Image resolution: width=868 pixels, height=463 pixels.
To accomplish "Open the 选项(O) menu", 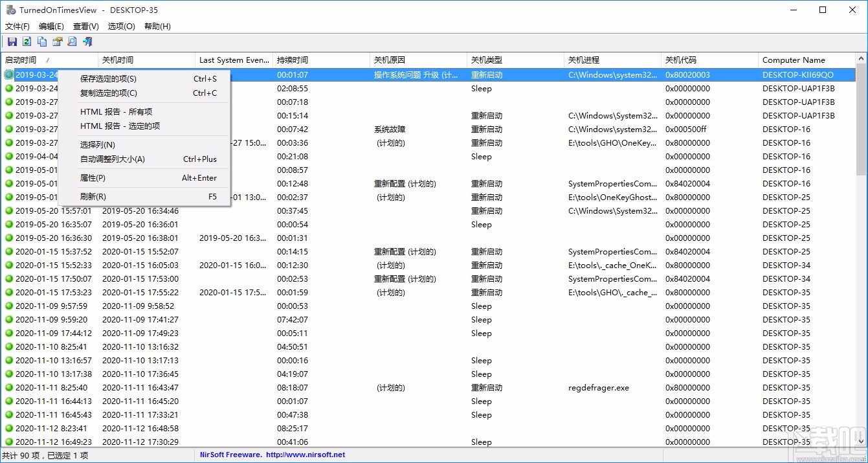I will click(120, 26).
